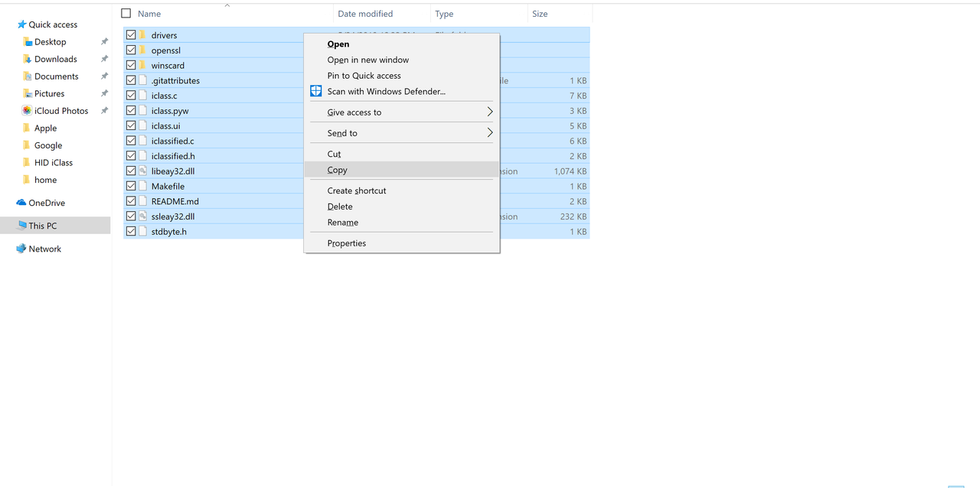The width and height of the screenshot is (980, 488).
Task: Click the stdbyte.h file name
Action: coord(169,232)
